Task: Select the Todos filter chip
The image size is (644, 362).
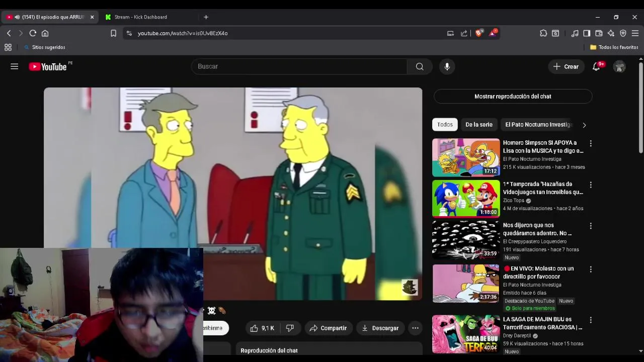Action: click(x=445, y=125)
